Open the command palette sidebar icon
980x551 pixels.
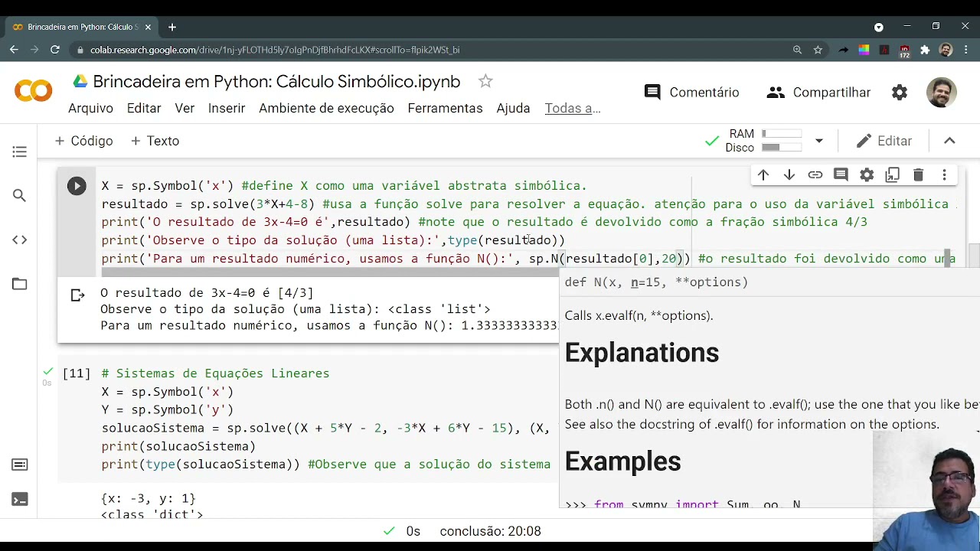coord(20,465)
